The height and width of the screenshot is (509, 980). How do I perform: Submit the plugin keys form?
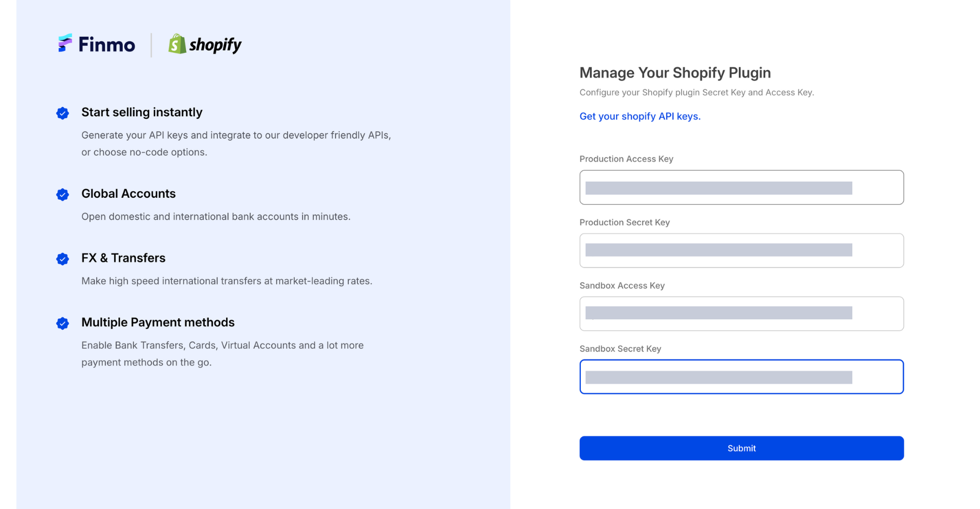coord(741,448)
